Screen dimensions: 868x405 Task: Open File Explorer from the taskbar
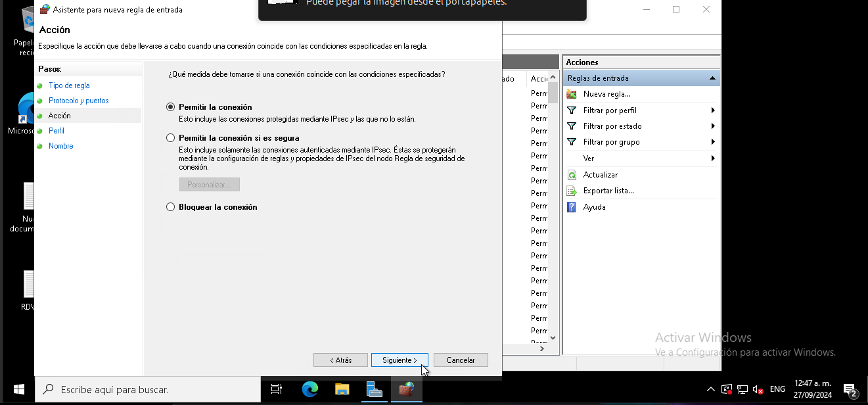[342, 389]
